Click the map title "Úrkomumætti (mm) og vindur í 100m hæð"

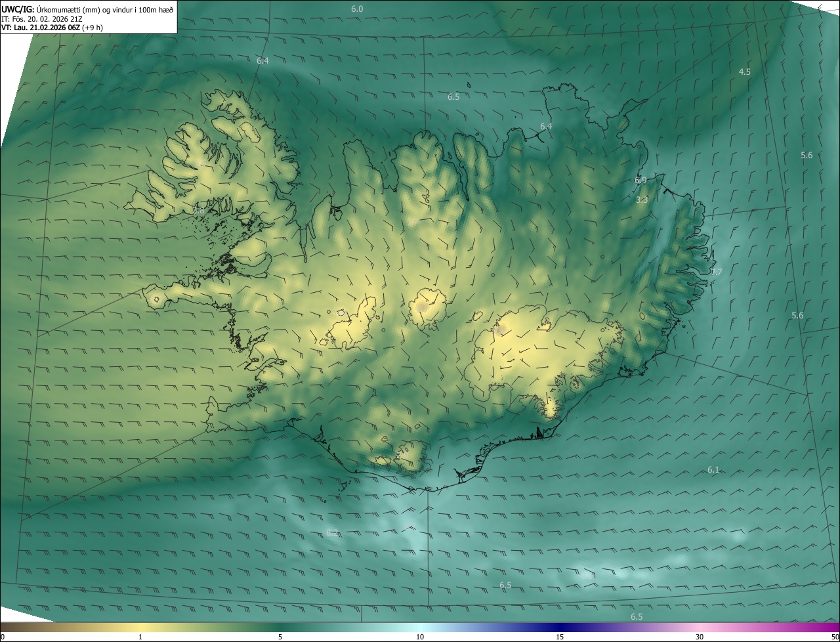(x=105, y=9)
